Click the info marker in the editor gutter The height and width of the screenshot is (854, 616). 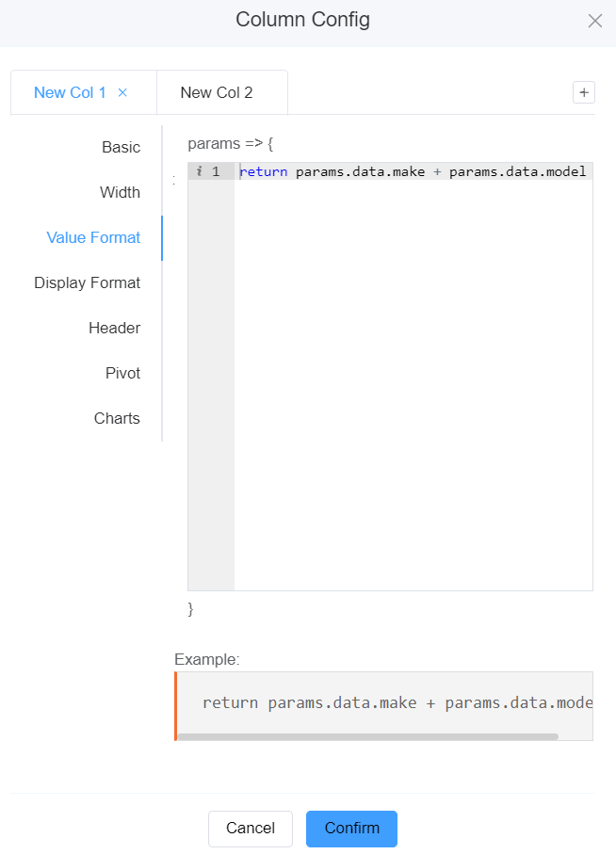[199, 171]
